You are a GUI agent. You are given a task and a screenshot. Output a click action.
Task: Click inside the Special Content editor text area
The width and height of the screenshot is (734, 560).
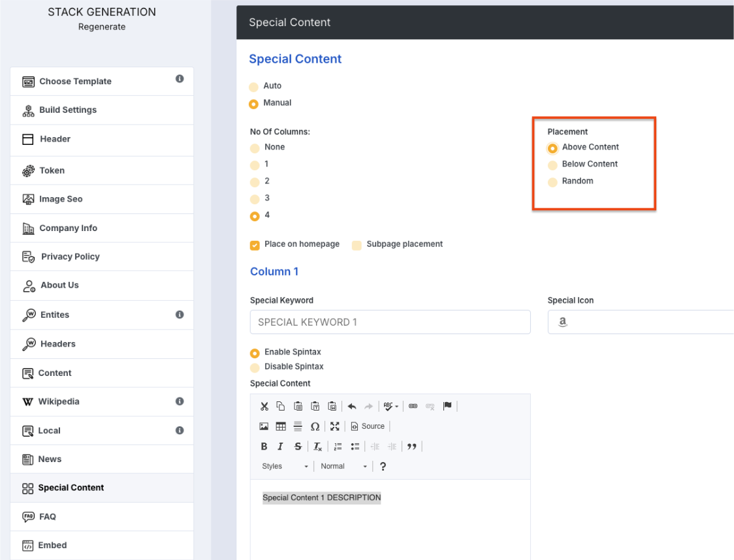(390, 520)
